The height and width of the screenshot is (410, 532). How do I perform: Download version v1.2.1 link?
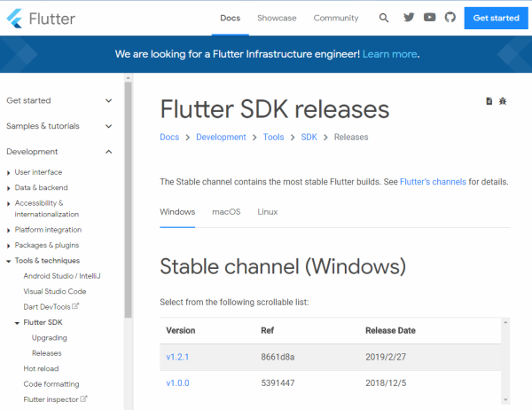(x=177, y=357)
